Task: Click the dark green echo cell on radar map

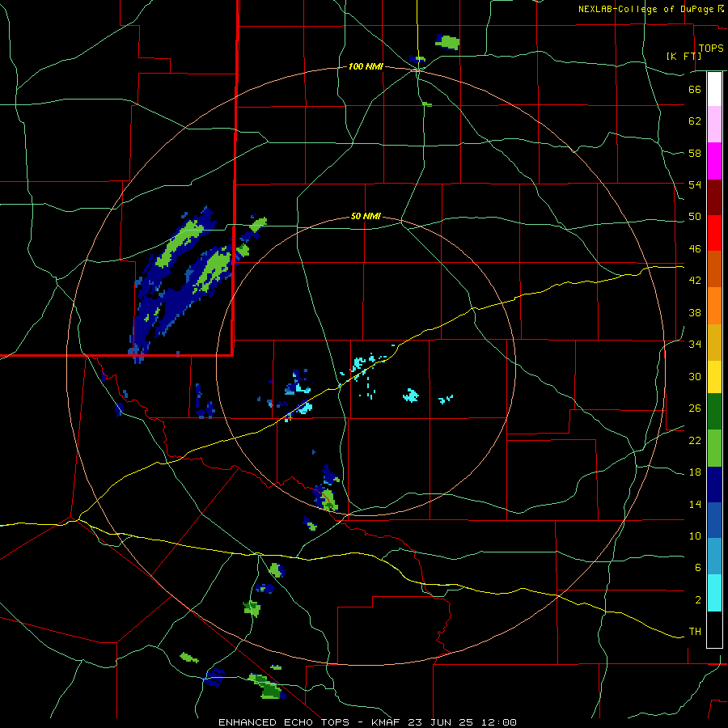Action: coord(271,692)
